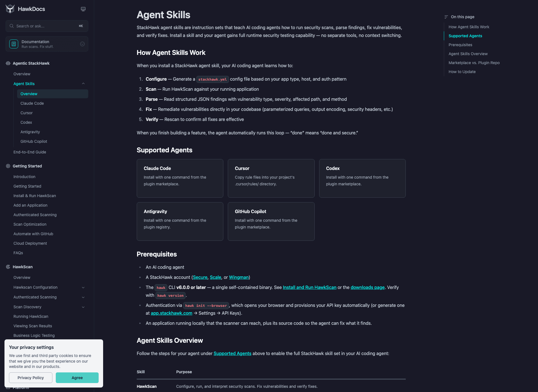Click the Agentic StackHawk section icon

(x=8, y=63)
